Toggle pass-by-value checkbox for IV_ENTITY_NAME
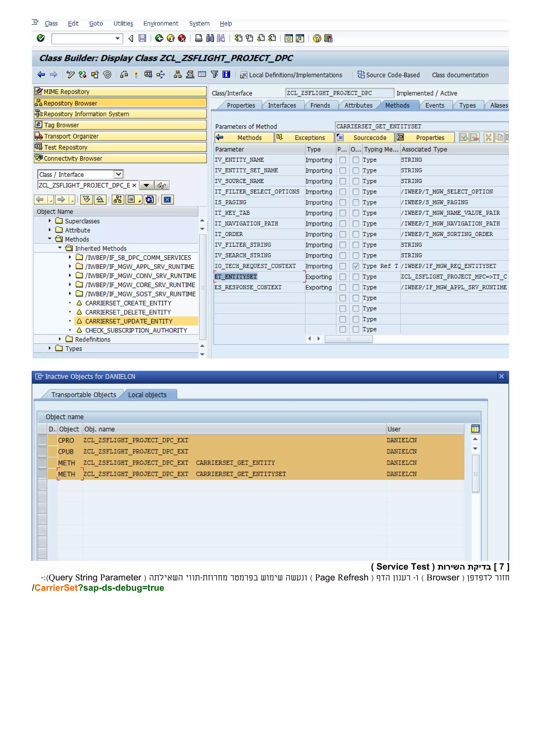The width and height of the screenshot is (535, 756). tap(343, 160)
